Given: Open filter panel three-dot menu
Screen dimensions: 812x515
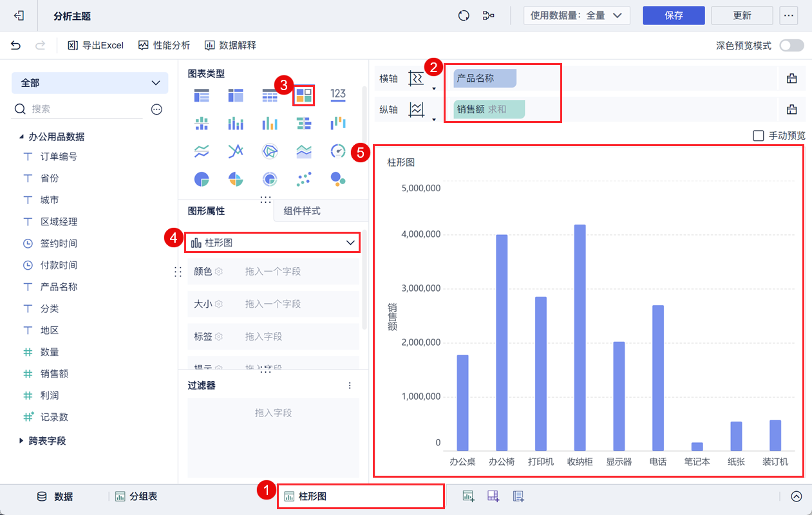Looking at the screenshot, I should click(x=350, y=386).
